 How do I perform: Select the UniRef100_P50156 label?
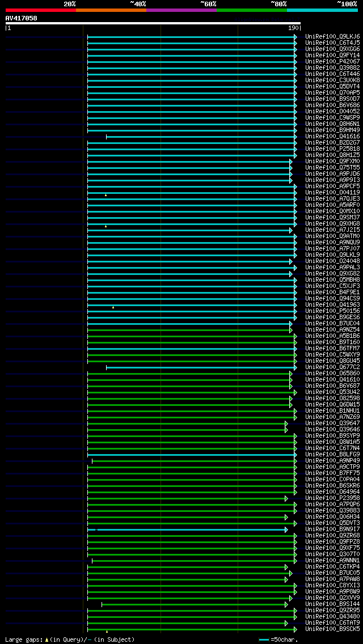tap(332, 311)
